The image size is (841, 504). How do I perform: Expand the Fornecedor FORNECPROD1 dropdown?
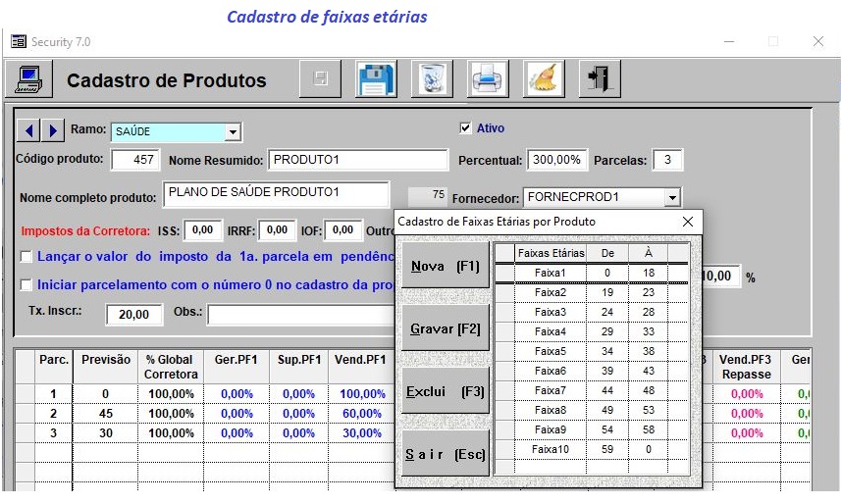tap(672, 198)
